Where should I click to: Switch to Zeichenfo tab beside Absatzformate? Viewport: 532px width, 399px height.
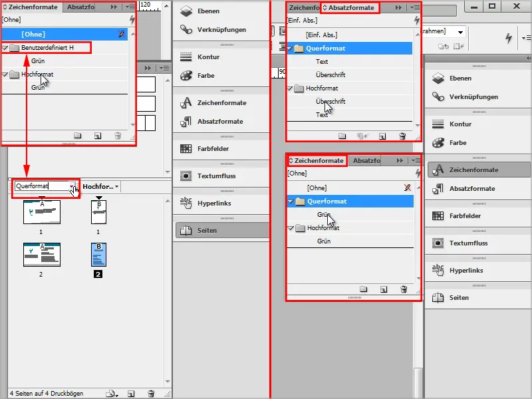[x=304, y=7]
